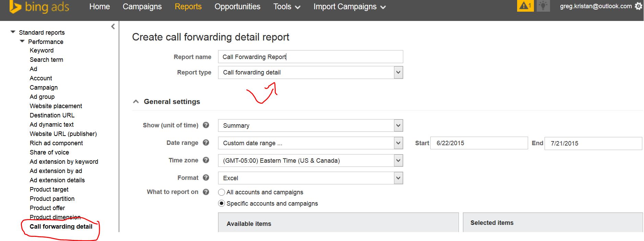Select the Campaign report

coord(44,88)
